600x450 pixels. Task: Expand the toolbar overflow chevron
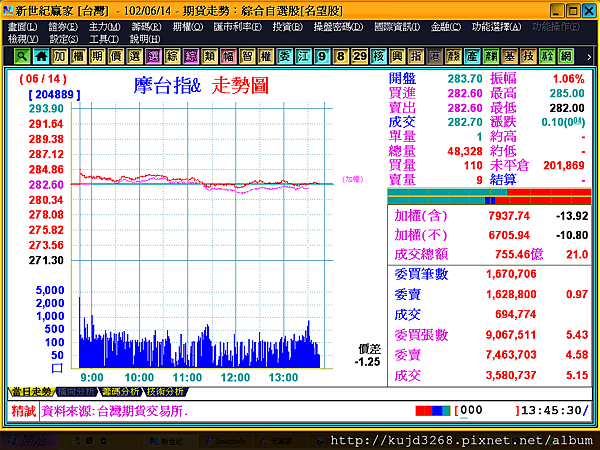(x=589, y=57)
